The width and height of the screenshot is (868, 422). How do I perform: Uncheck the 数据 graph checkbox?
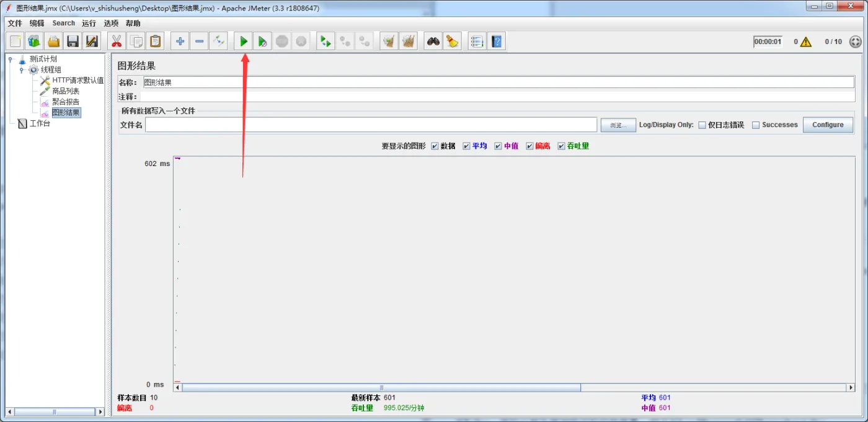435,146
